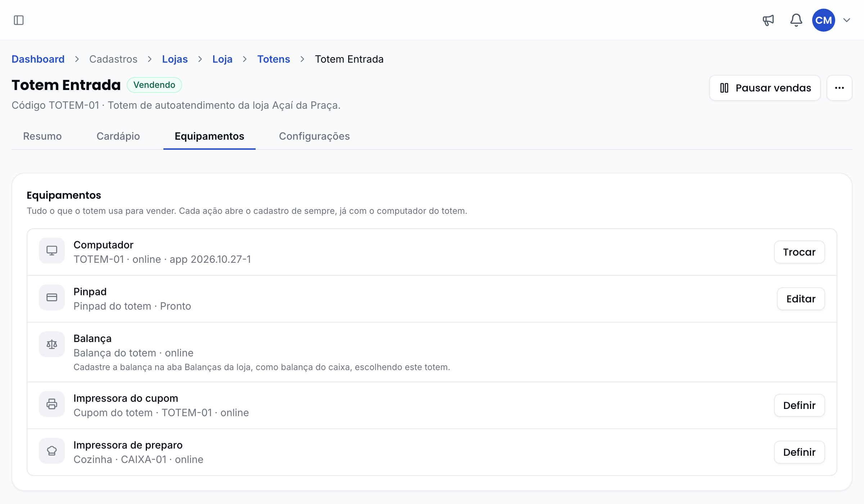Open the Lojas breadcrumb link

point(175,59)
